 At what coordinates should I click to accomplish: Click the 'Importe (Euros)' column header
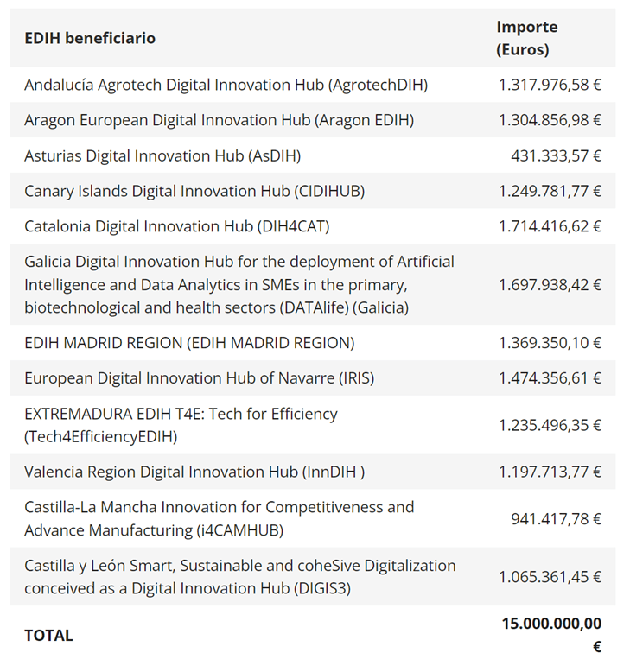coord(526,38)
